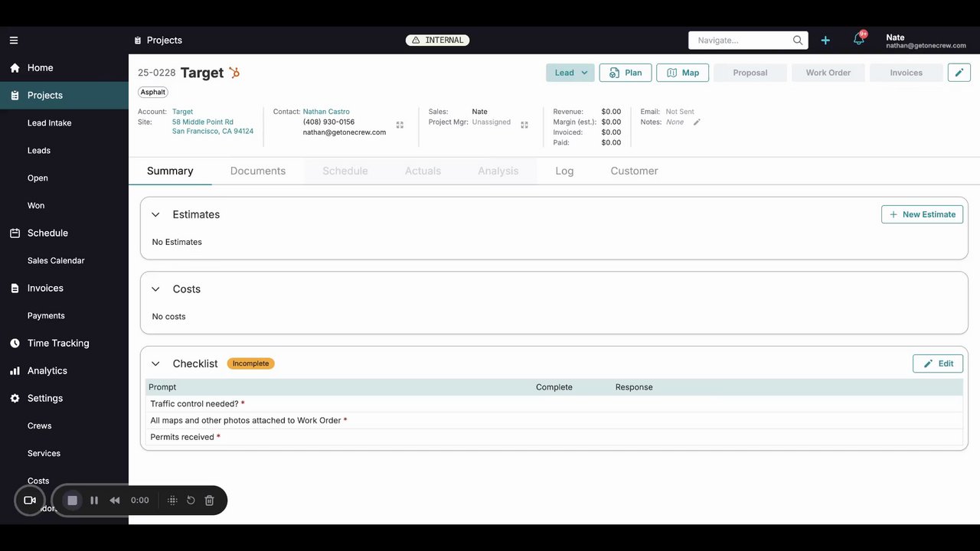Click the Incomplete status badge
Screen dimensions: 980x551
[x=251, y=364]
